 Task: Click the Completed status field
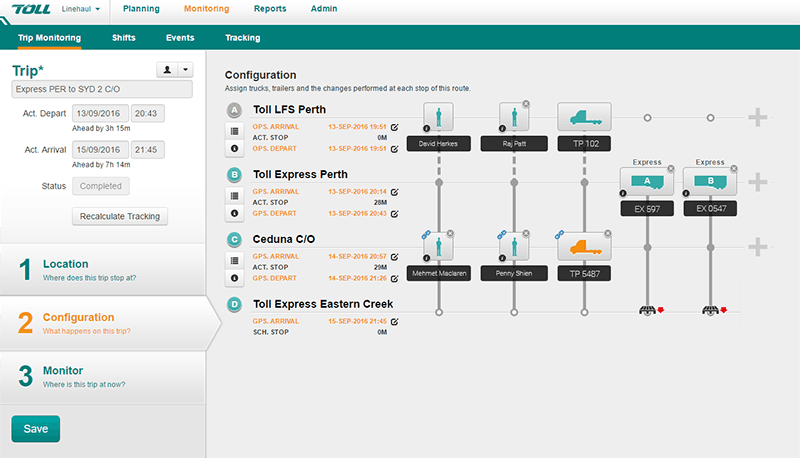coord(101,186)
